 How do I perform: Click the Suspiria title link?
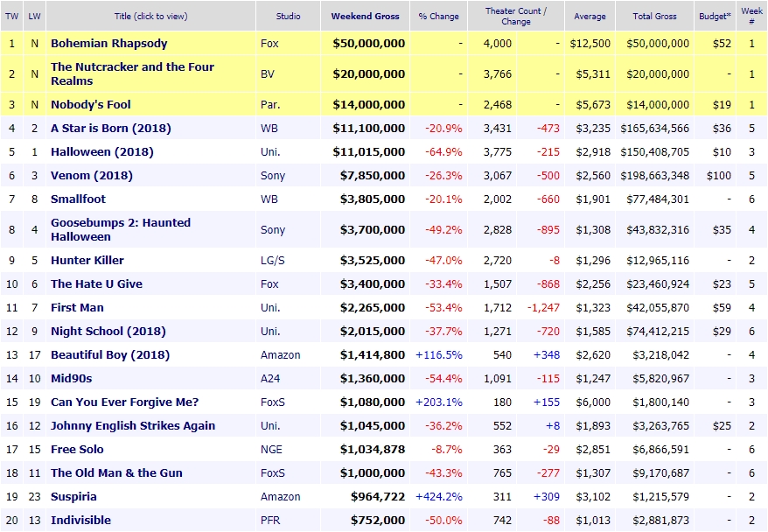pyautogui.click(x=73, y=497)
